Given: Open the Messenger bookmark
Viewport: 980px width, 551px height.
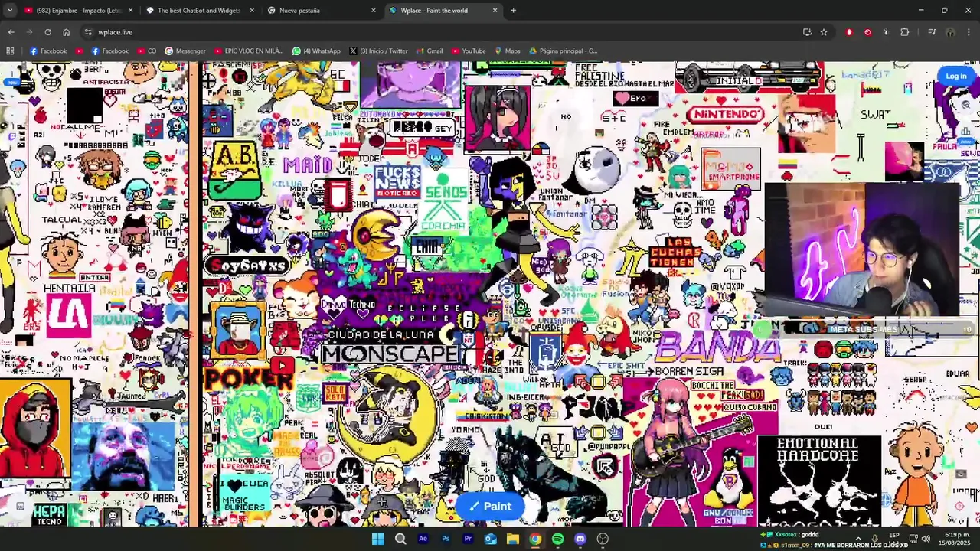Looking at the screenshot, I should (x=185, y=51).
